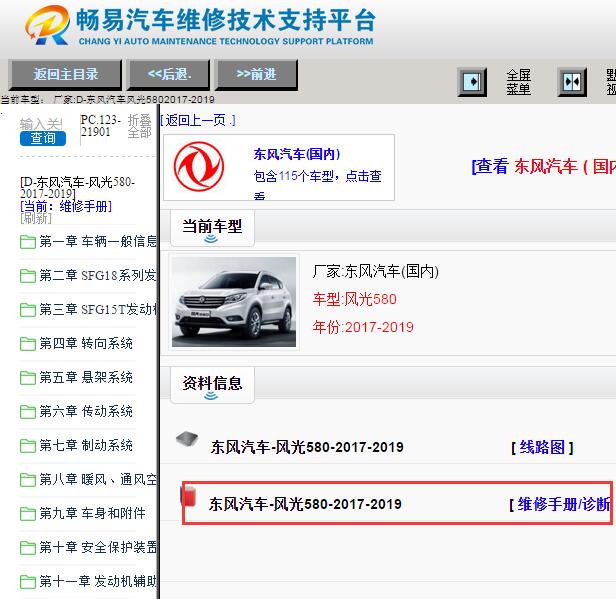616x599 pixels.
Task: Click the 畅易 platform R logo
Action: pyautogui.click(x=48, y=24)
